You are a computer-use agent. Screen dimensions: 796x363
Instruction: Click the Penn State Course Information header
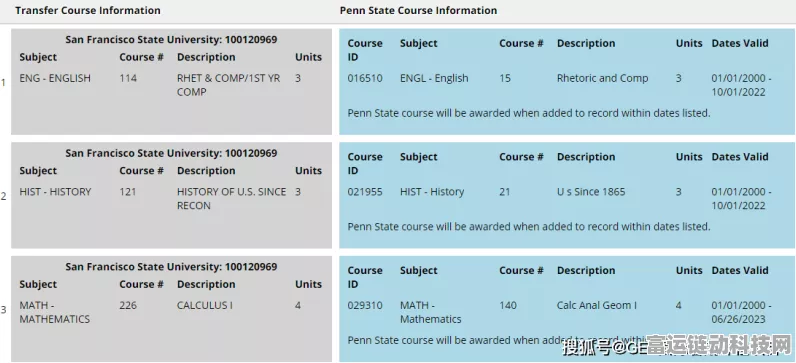click(x=418, y=10)
